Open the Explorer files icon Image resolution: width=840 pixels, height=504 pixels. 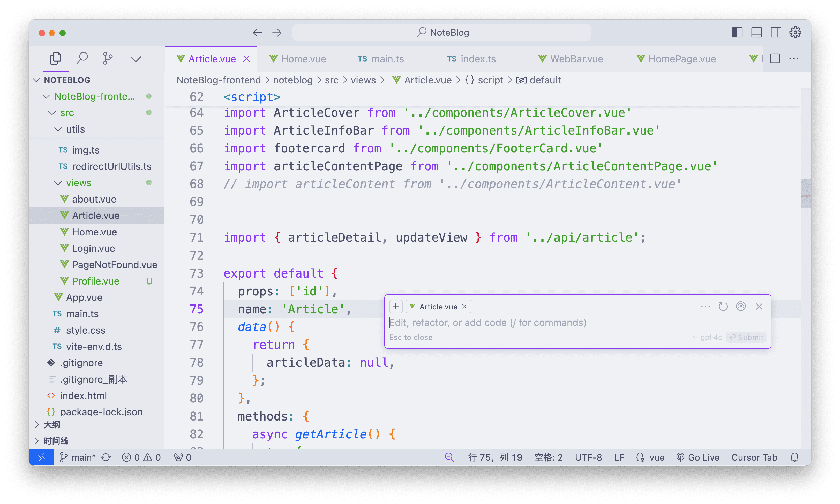point(55,58)
